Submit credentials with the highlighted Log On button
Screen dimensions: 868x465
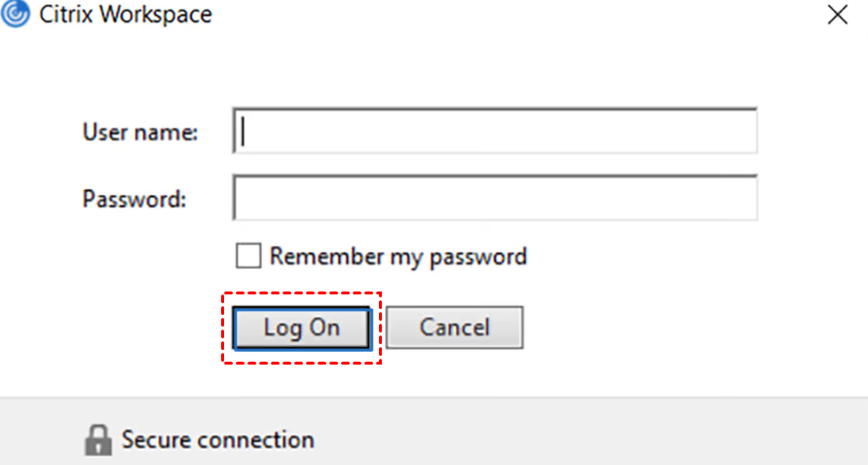[302, 329]
